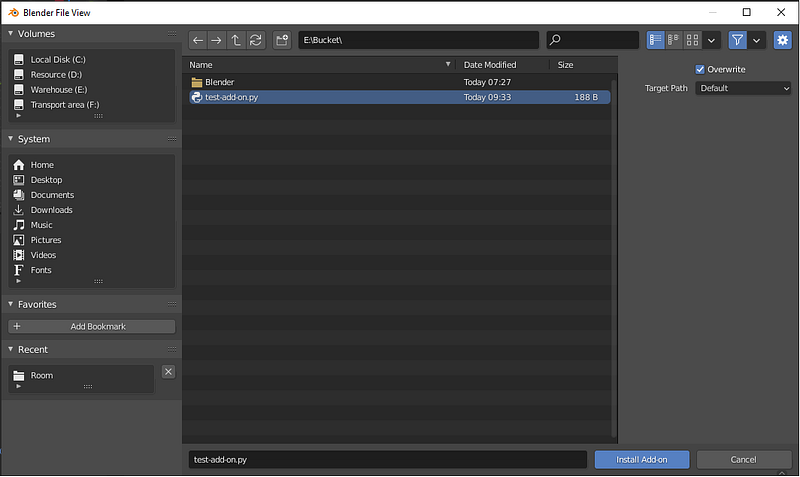800x477 pixels.
Task: Expand the Volumes list small arrow
Action: (x=19, y=116)
